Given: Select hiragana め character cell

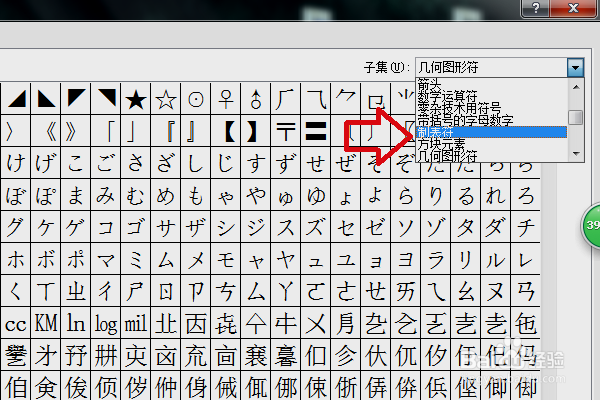Looking at the screenshot, I should click(x=166, y=196).
